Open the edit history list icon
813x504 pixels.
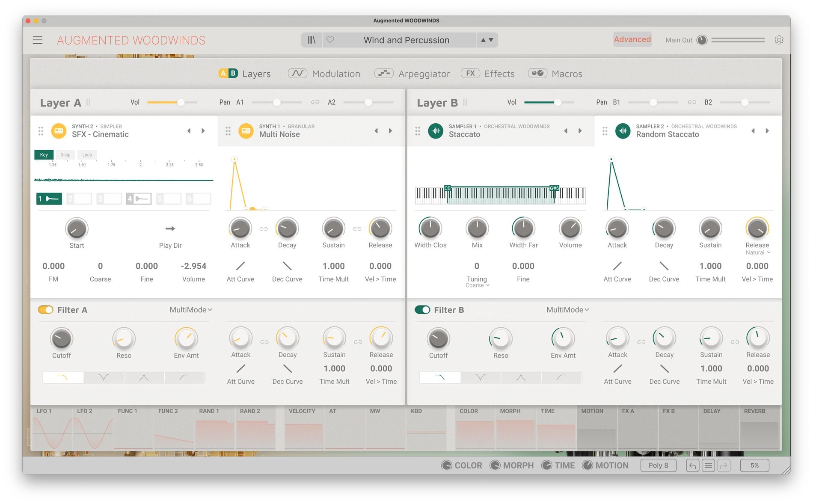708,465
